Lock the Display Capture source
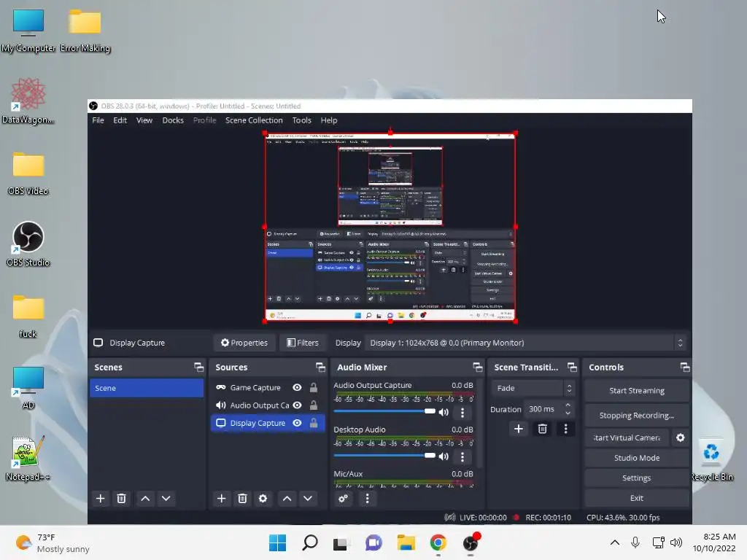The height and width of the screenshot is (560, 747). pos(314,423)
